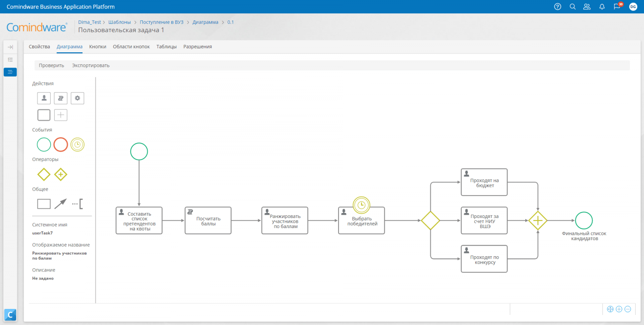Pick the parallel gateway plus diamond in palette
This screenshot has height=325, width=644.
click(x=61, y=175)
